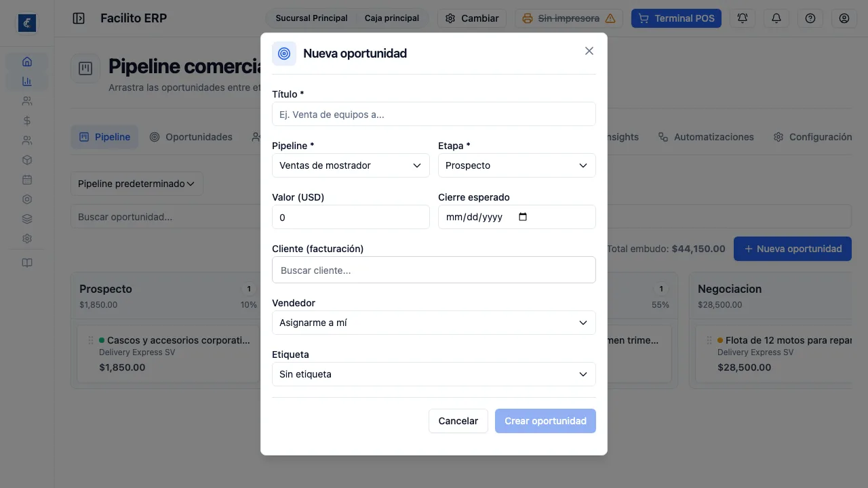Open the home icon in sidebar
This screenshot has width=868, height=488.
point(27,62)
